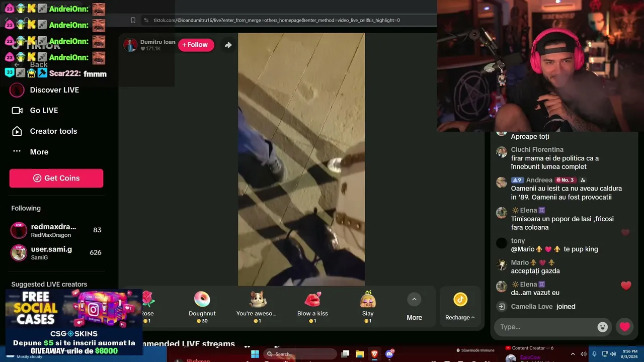
Task: Open the Brave browser taskbar icon
Action: (x=374, y=354)
